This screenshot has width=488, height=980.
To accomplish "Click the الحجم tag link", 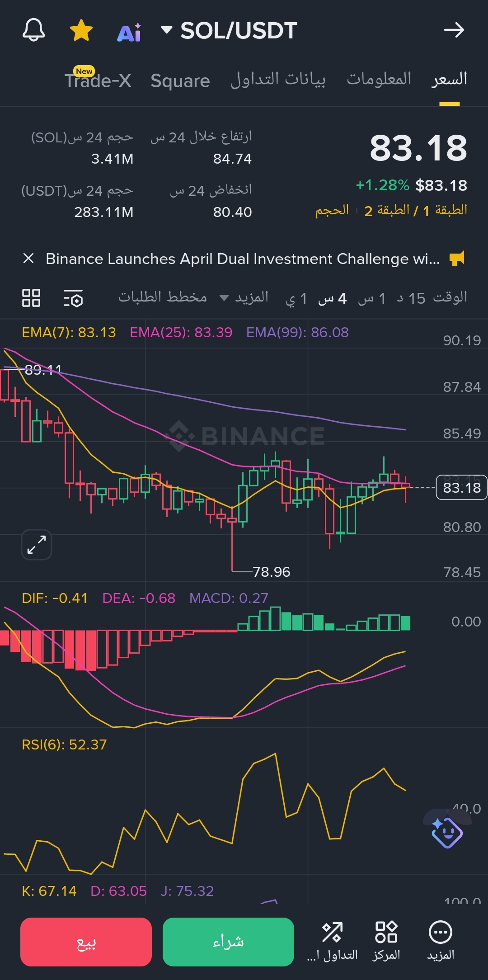I will pos(332,210).
